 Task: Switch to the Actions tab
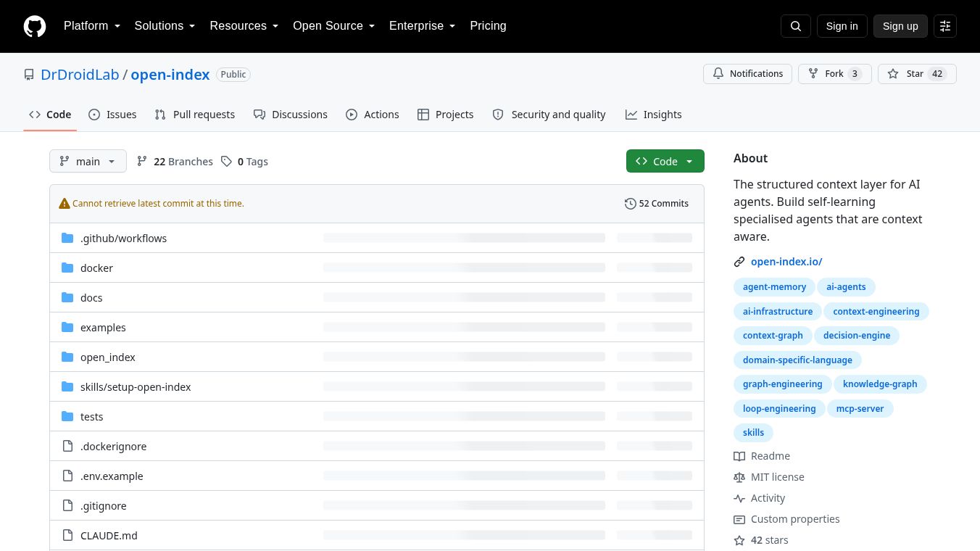coord(373,115)
